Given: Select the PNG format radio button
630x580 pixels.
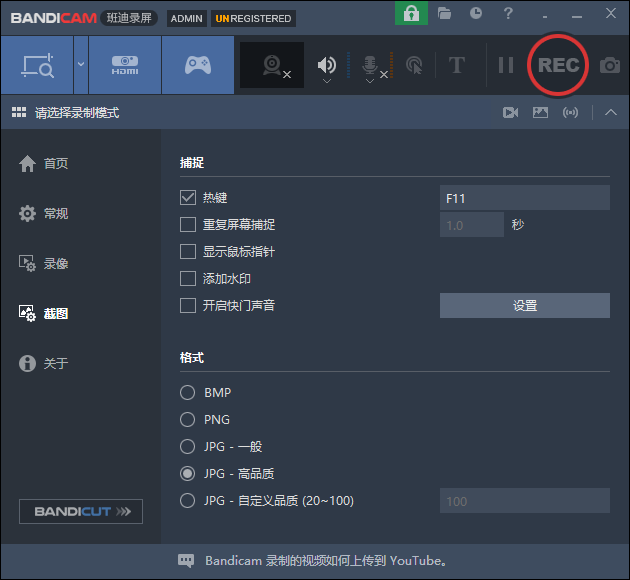Looking at the screenshot, I should [x=187, y=419].
